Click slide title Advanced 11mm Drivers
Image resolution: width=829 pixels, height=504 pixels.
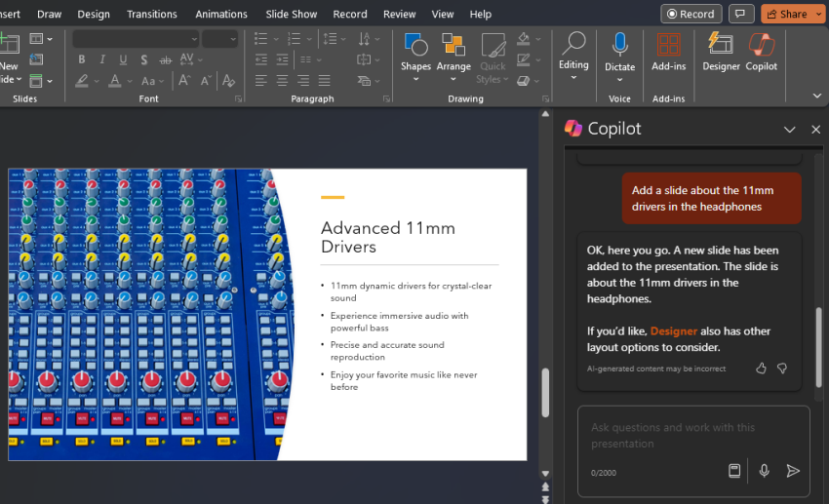387,237
